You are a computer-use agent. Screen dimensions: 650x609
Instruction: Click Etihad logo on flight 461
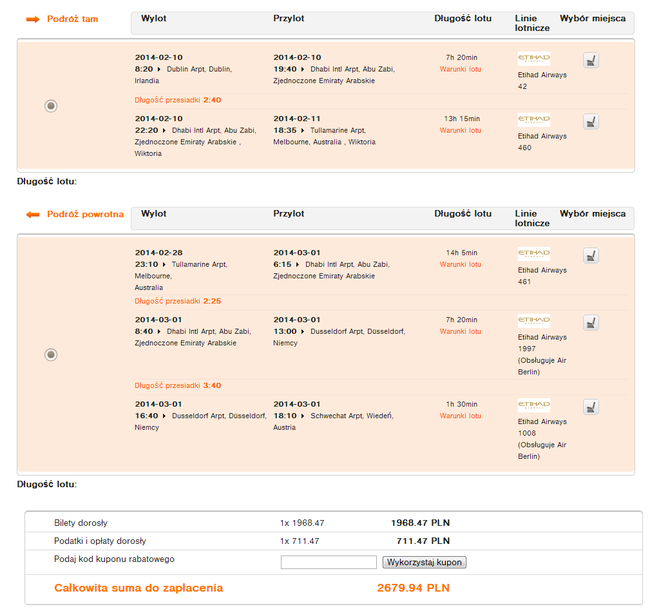pos(534,254)
